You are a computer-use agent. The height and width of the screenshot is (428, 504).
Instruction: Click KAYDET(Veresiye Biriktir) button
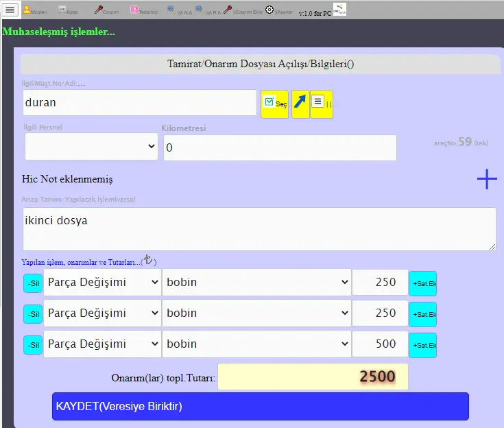261,406
